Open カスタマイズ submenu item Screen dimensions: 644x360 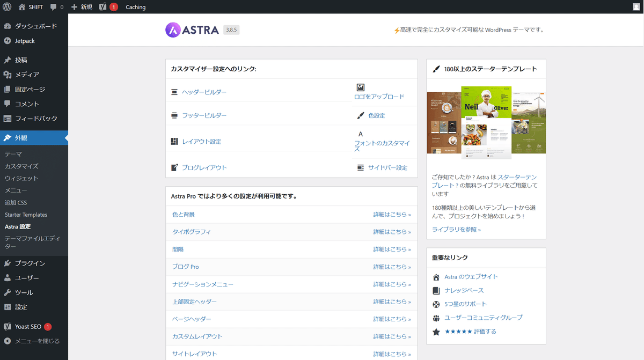pos(21,166)
